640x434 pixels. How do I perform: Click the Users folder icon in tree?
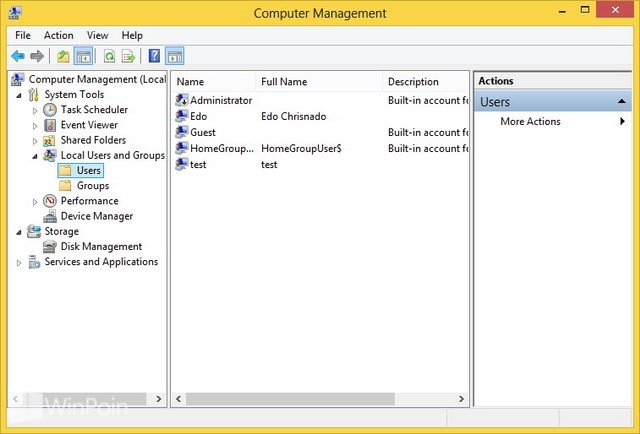coord(65,170)
